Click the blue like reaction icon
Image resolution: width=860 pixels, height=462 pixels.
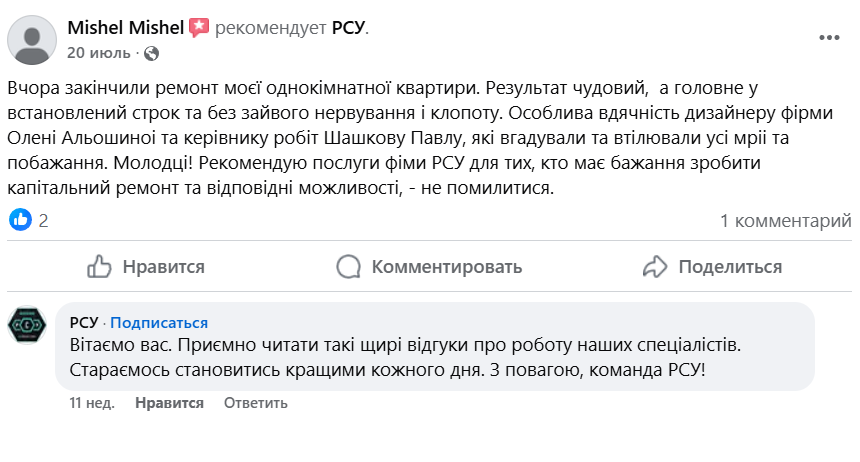pos(20,221)
